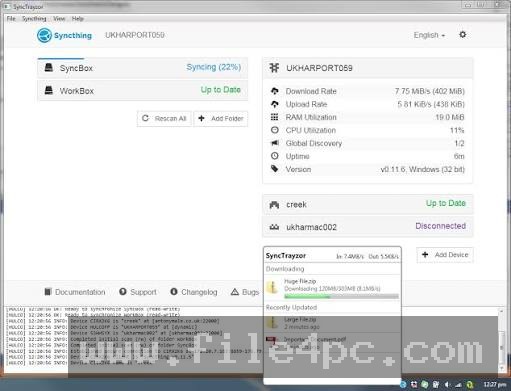Open the English language dropdown

click(429, 35)
